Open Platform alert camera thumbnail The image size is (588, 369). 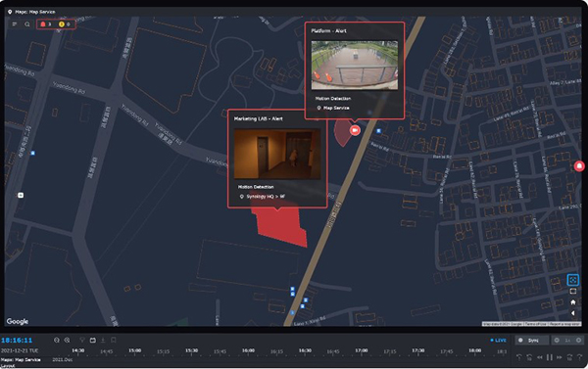355,66
